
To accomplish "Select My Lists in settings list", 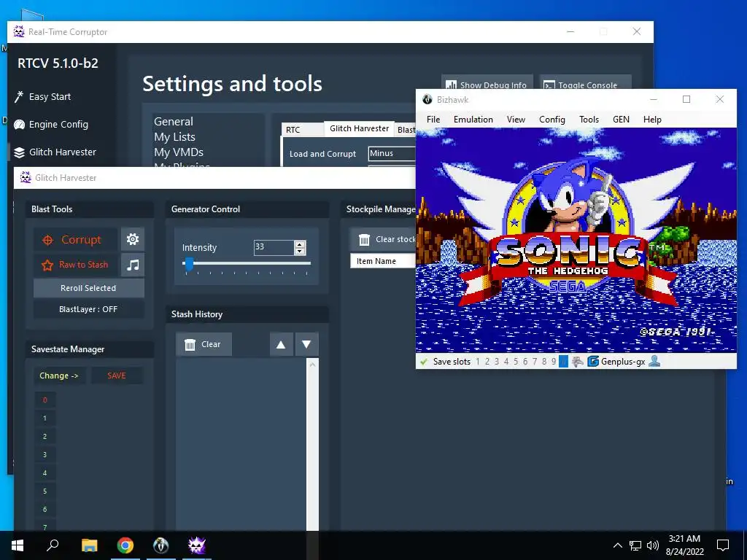I will click(x=174, y=136).
